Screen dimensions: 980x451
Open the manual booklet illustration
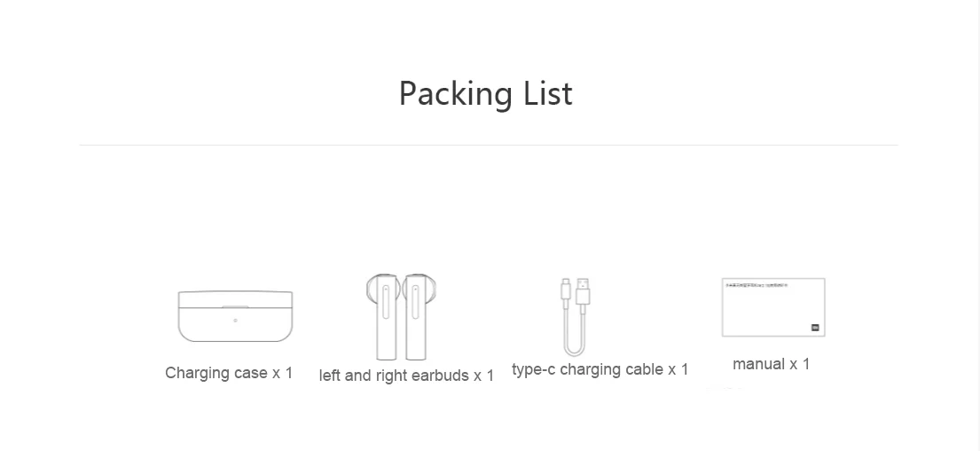tap(773, 307)
